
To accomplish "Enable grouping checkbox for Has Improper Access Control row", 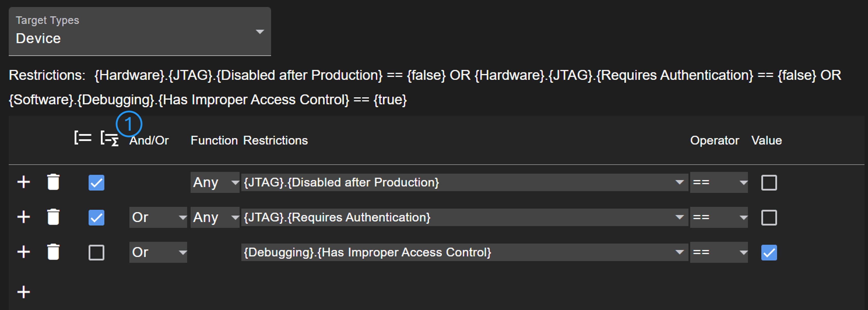I will (96, 252).
